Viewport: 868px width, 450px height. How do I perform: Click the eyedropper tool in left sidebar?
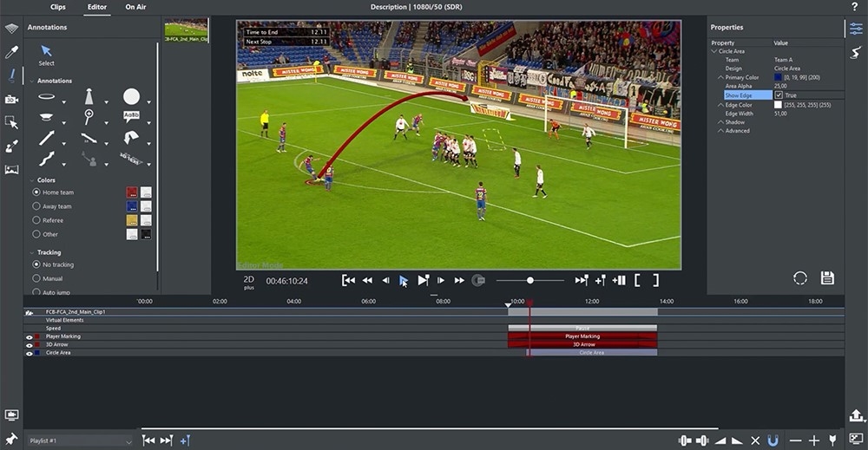11,53
